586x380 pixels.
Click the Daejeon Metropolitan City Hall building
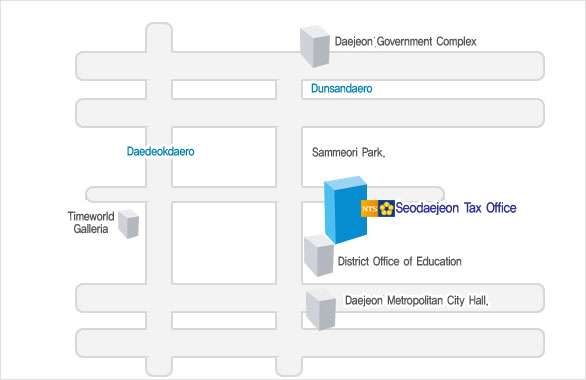[x=321, y=309]
